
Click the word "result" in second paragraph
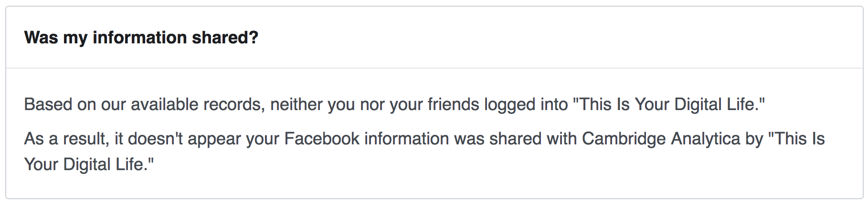[85, 139]
